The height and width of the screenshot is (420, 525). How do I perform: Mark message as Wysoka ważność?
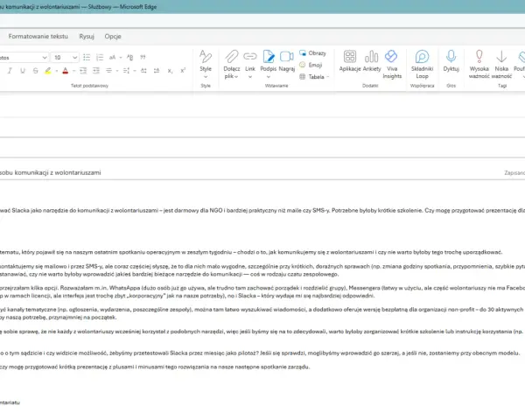coord(479,64)
